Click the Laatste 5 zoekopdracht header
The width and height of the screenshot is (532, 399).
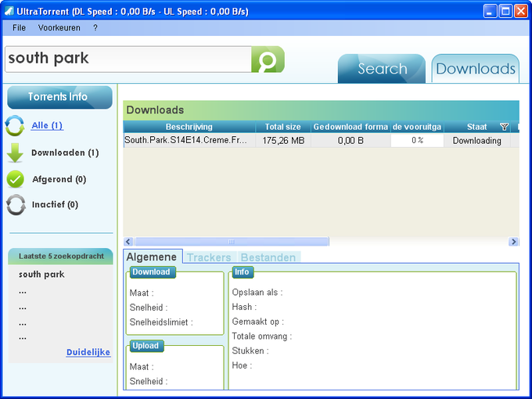[x=61, y=257]
